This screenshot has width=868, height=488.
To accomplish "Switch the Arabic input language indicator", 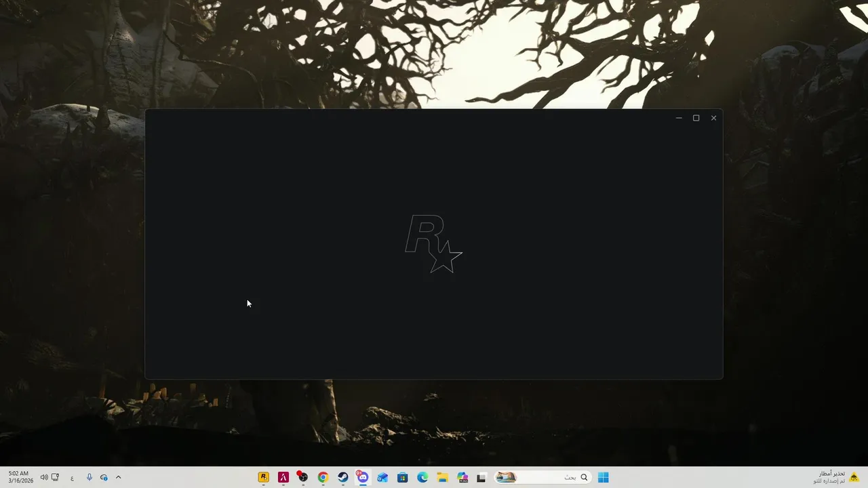I will pos(72,477).
